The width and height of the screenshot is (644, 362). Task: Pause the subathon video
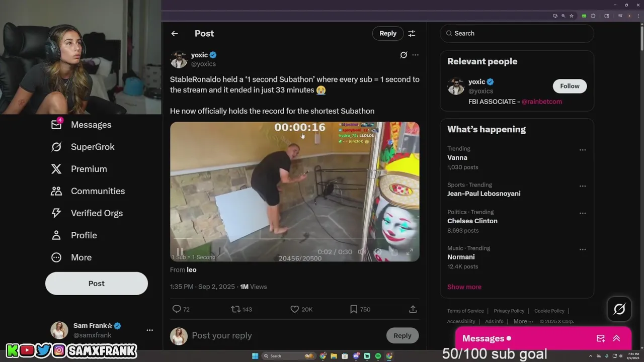(x=180, y=252)
